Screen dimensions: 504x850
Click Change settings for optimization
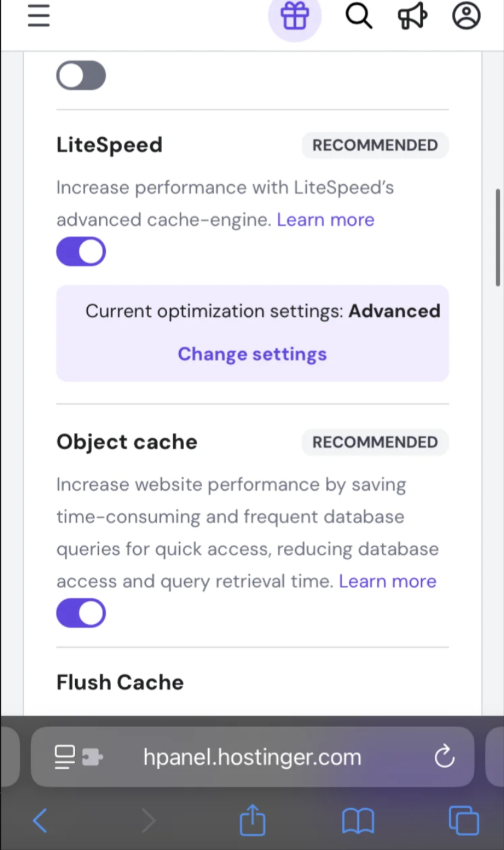click(252, 354)
